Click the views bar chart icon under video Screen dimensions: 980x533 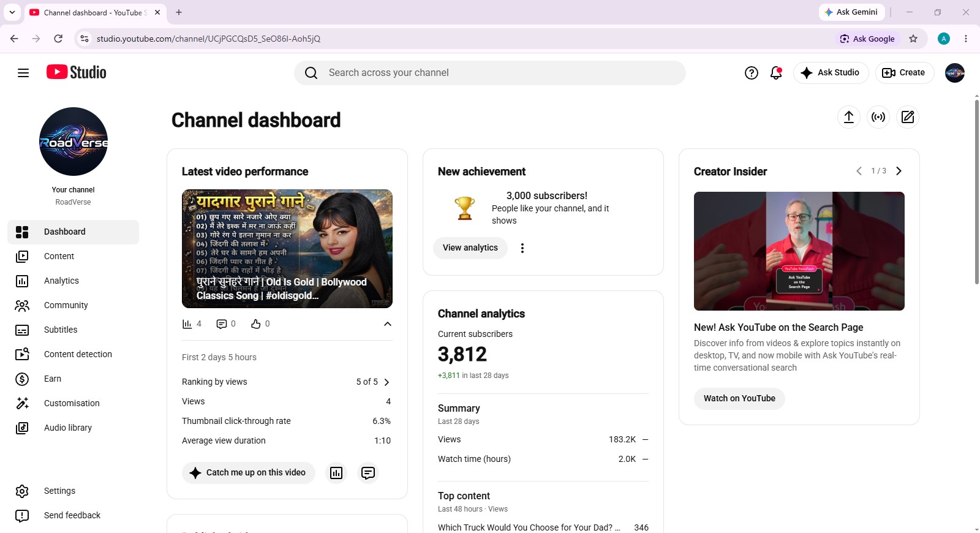click(x=187, y=324)
